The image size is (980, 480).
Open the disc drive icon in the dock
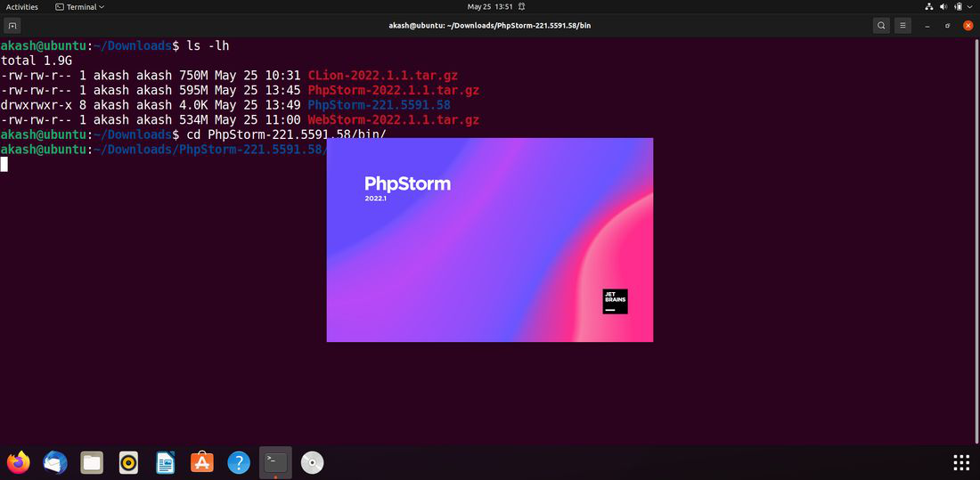pyautogui.click(x=312, y=462)
